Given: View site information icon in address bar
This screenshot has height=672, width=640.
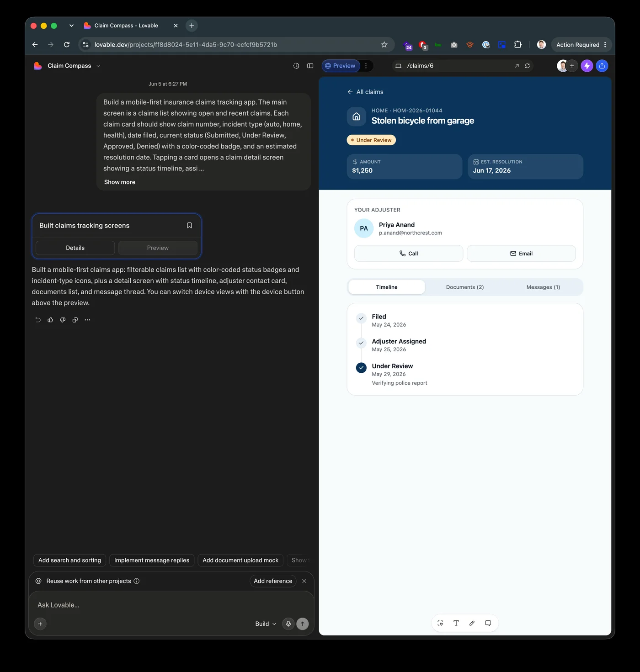Looking at the screenshot, I should pos(85,45).
